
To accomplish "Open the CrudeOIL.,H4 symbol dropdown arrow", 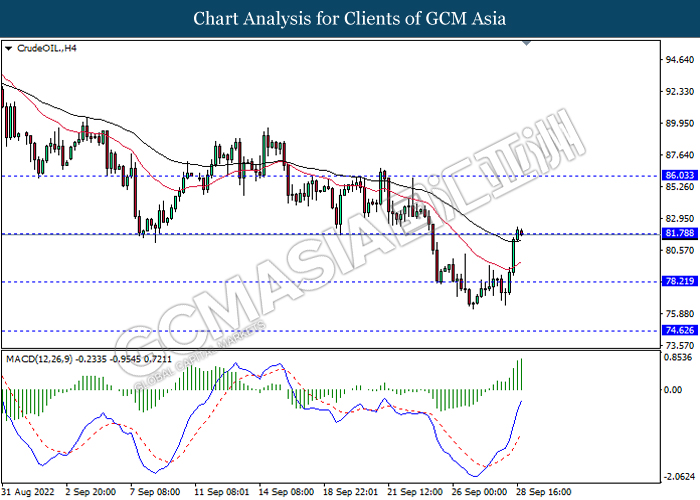I will coord(8,48).
